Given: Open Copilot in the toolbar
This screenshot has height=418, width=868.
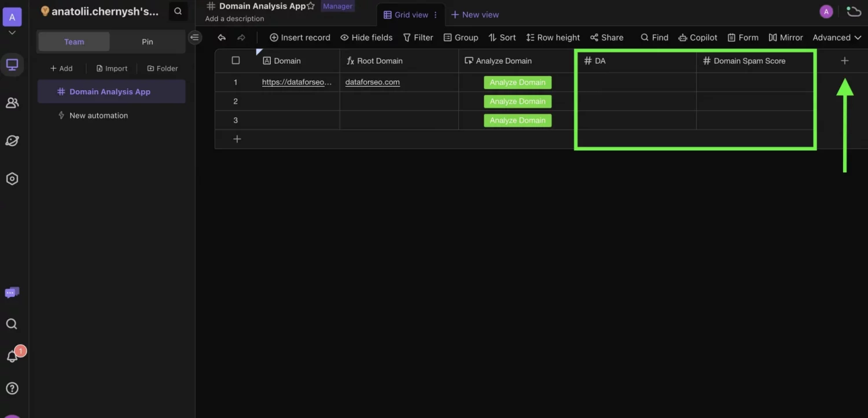Looking at the screenshot, I should tap(697, 38).
